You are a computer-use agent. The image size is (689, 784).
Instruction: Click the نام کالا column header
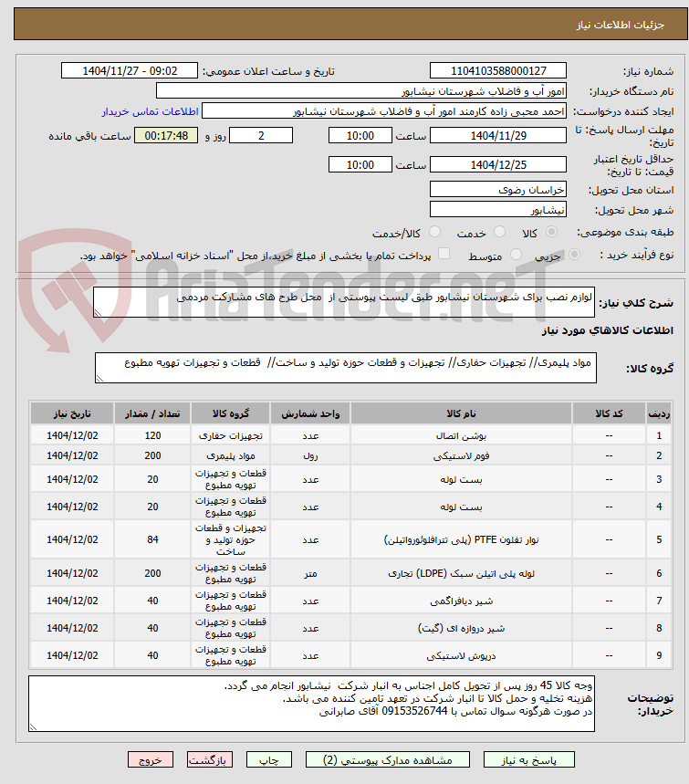[x=461, y=413]
